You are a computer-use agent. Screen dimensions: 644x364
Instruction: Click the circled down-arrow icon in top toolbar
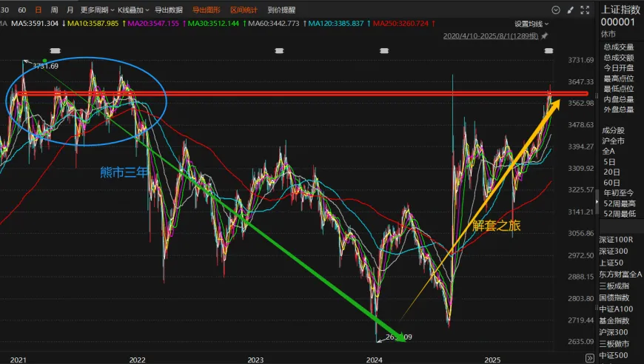point(554,10)
